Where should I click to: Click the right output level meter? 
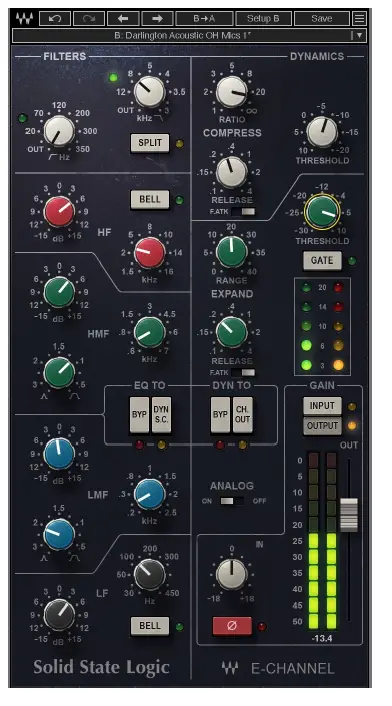coord(331,541)
